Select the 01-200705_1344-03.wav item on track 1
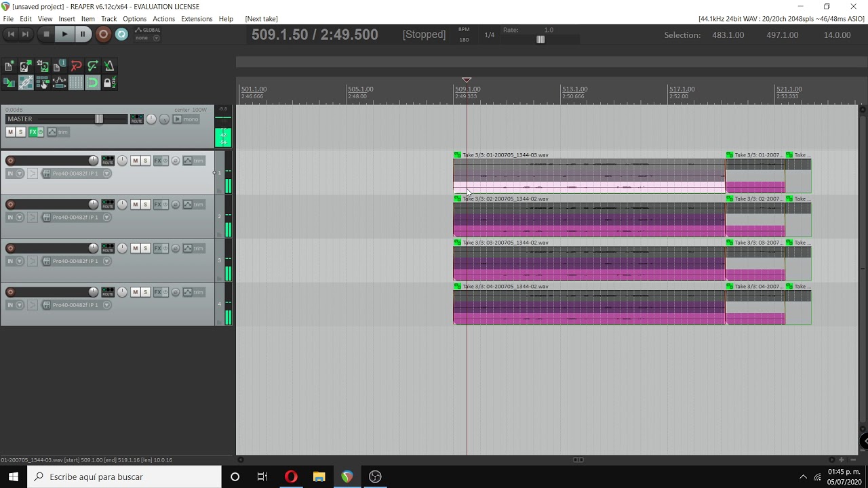868x488 pixels. tap(589, 176)
